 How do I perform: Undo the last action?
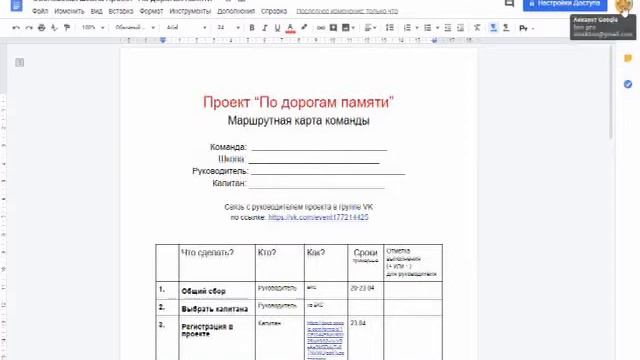point(16,28)
